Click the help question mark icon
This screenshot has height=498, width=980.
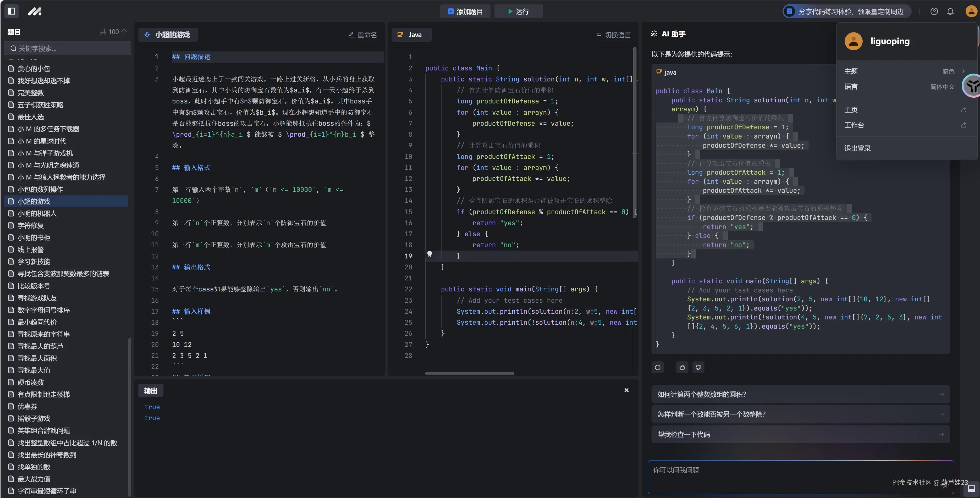[934, 12]
